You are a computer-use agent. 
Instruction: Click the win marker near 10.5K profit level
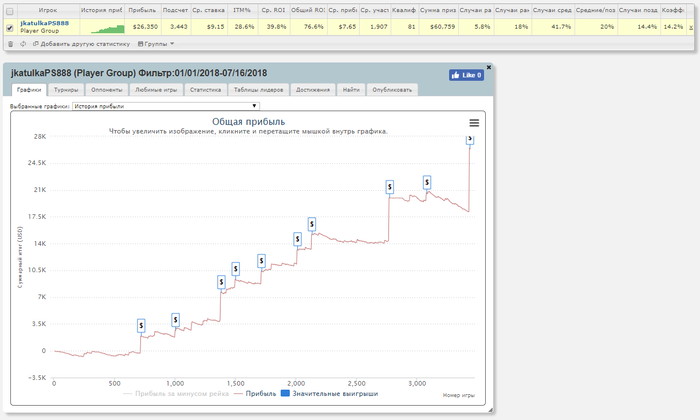click(261, 261)
